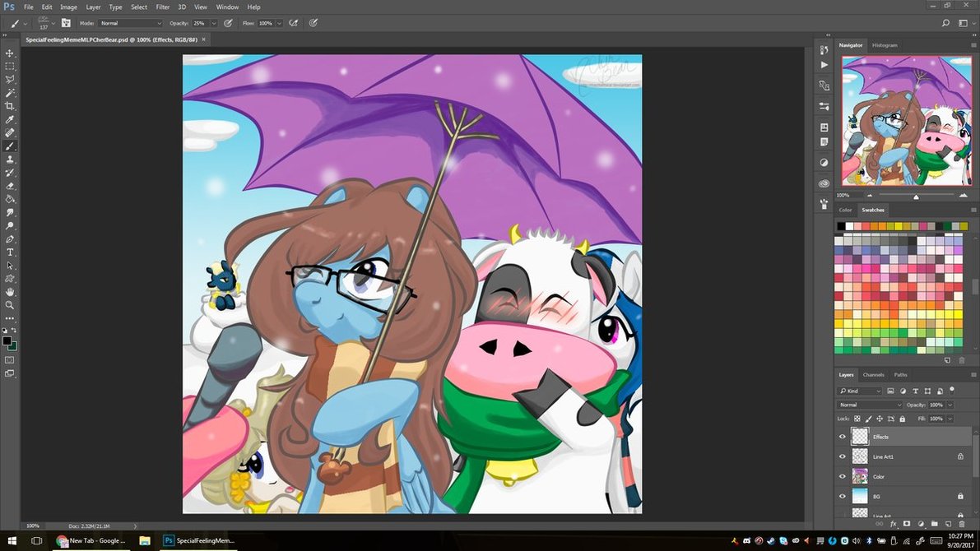The height and width of the screenshot is (551, 980).
Task: Toggle visibility of the Color layer
Action: click(x=842, y=476)
